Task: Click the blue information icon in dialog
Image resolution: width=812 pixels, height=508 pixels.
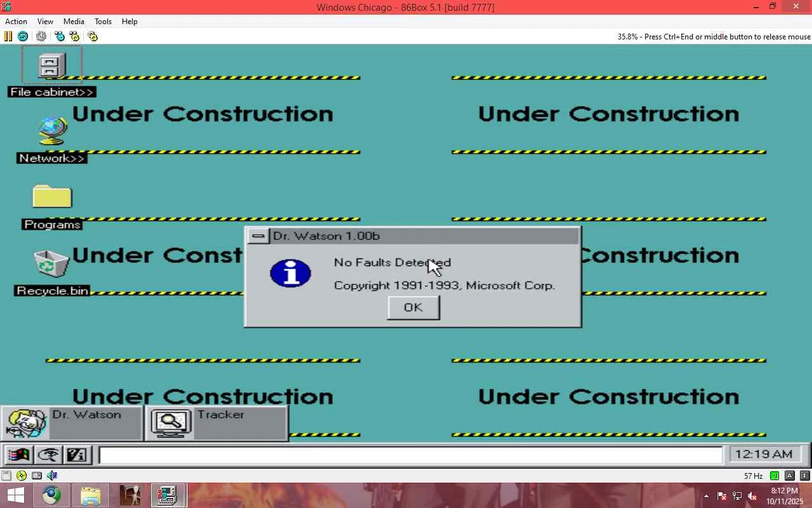Action: pos(290,273)
